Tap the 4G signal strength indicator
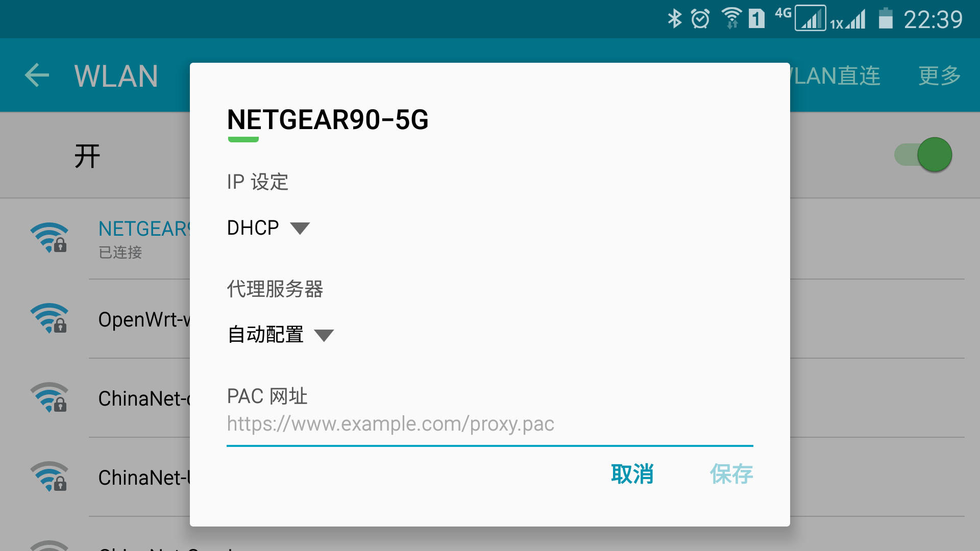This screenshot has width=980, height=551. [x=810, y=18]
